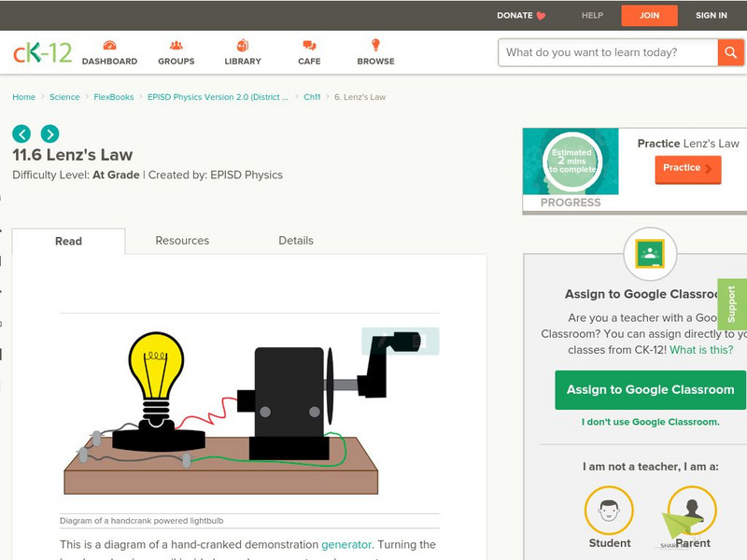This screenshot has width=747, height=560.
Task: Click the orange Practice button
Action: pos(688,169)
